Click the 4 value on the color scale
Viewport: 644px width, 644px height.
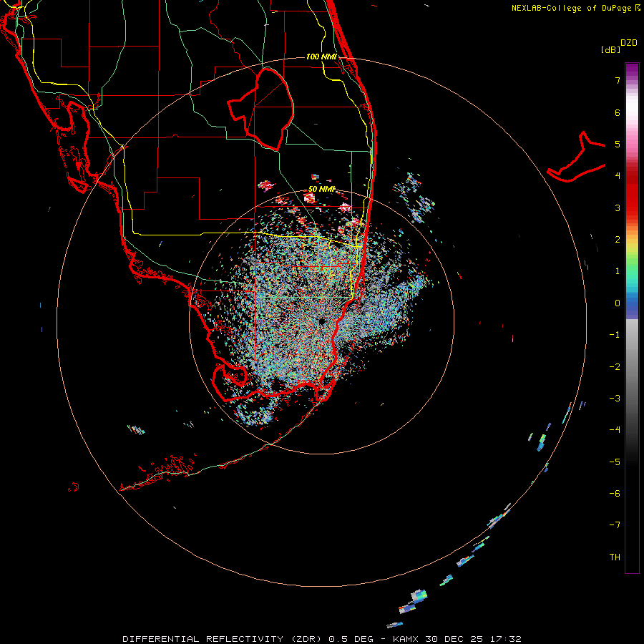tap(618, 176)
